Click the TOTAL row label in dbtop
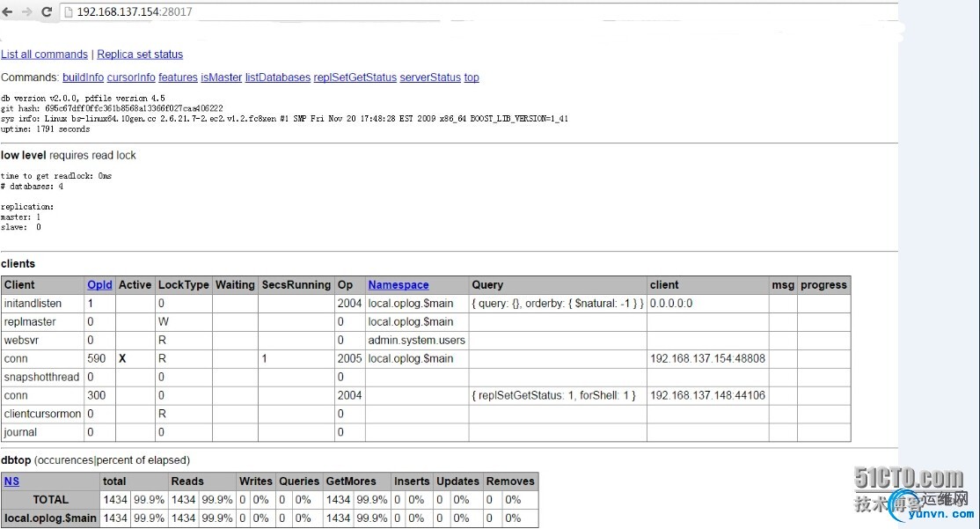The image size is (980, 529). pos(51,500)
